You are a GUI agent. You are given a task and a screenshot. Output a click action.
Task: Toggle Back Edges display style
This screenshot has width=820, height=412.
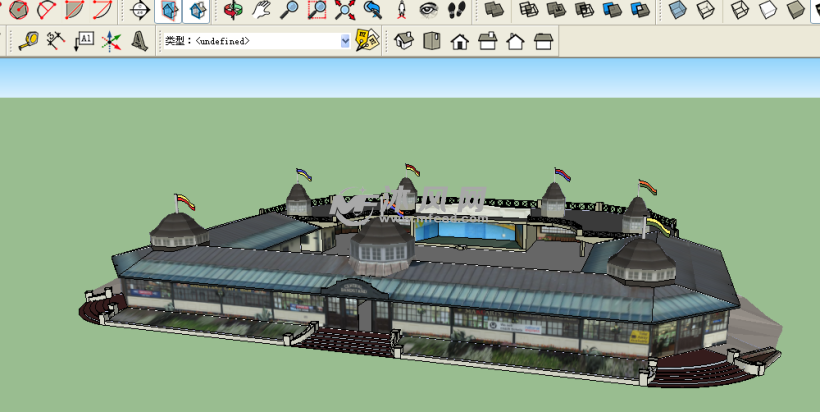pos(706,11)
